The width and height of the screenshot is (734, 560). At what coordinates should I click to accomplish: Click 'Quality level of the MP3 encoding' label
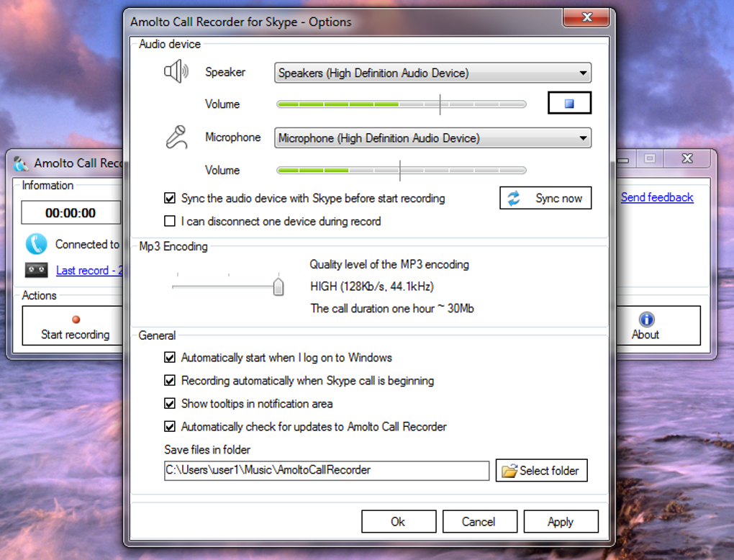pos(389,265)
